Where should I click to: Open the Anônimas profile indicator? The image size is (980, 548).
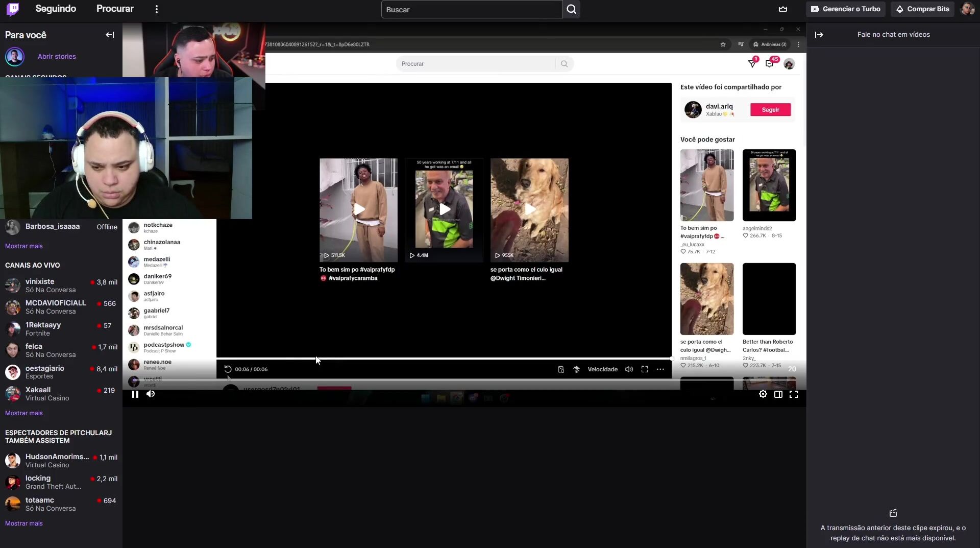(x=770, y=44)
